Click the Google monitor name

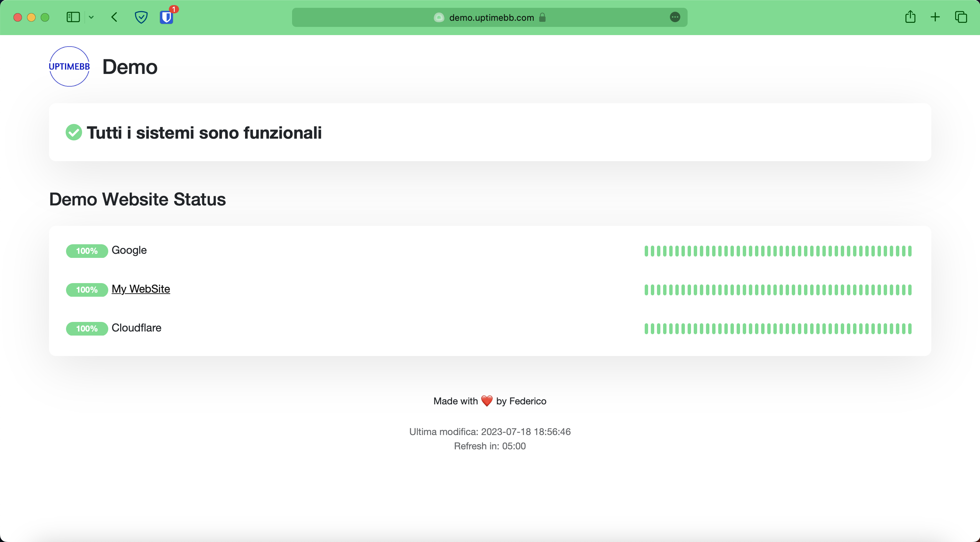(x=129, y=250)
